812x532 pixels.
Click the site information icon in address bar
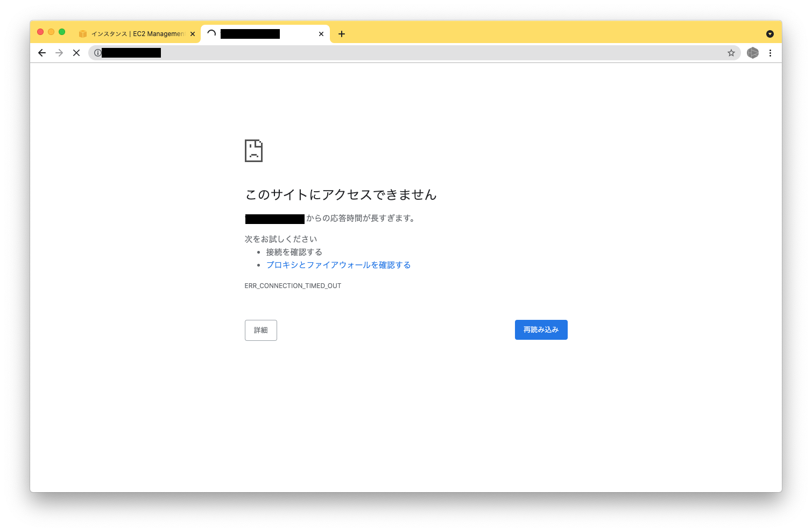click(97, 53)
